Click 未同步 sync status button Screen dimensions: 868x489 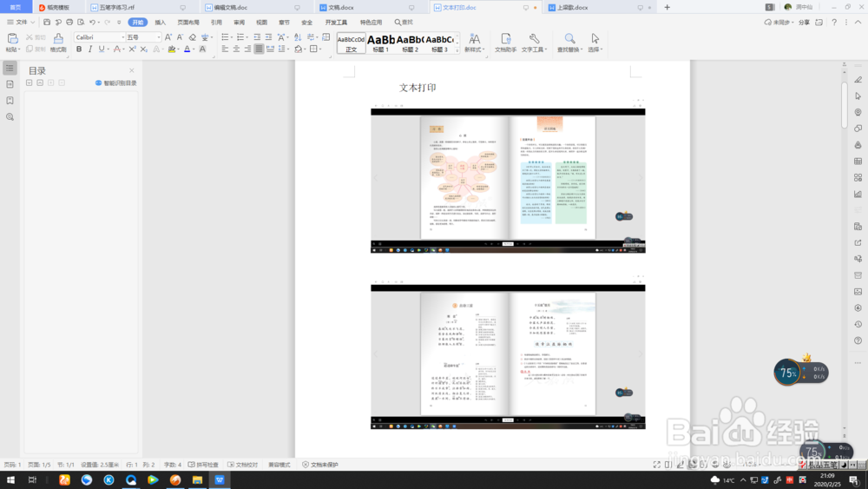click(x=779, y=23)
